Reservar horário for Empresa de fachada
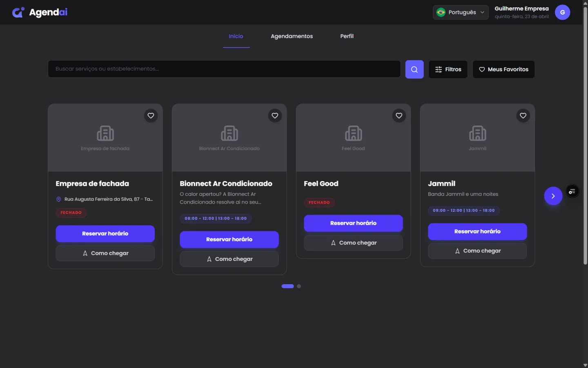This screenshot has height=368, width=588. pyautogui.click(x=105, y=233)
